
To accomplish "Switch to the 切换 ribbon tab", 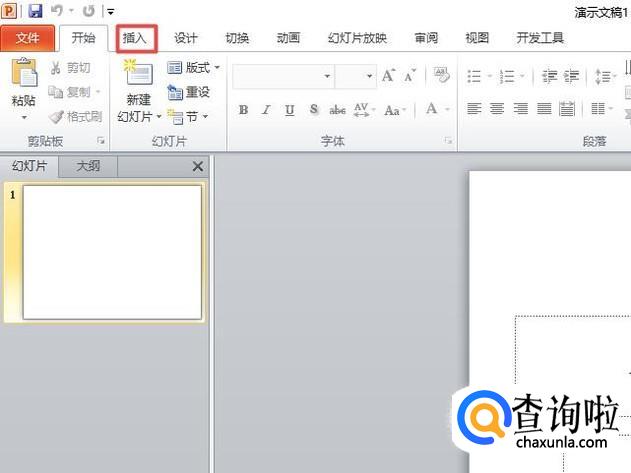I will [x=237, y=38].
